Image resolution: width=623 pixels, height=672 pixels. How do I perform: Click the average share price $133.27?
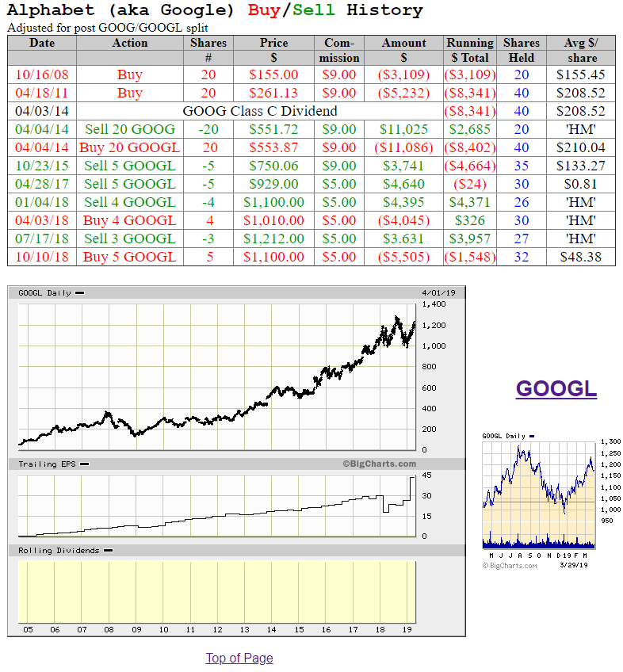(x=581, y=166)
